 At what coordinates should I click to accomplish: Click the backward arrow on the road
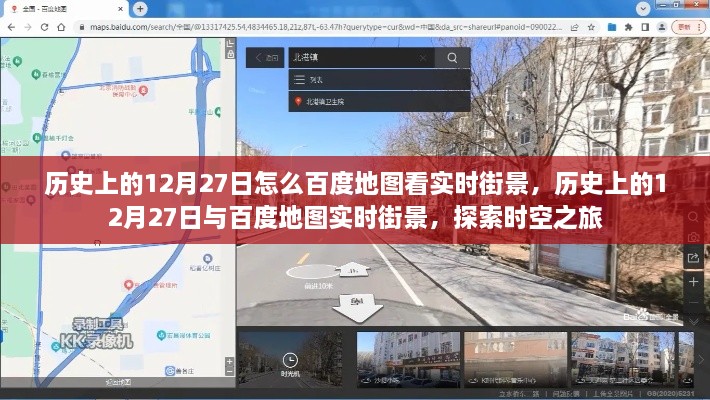(x=357, y=308)
